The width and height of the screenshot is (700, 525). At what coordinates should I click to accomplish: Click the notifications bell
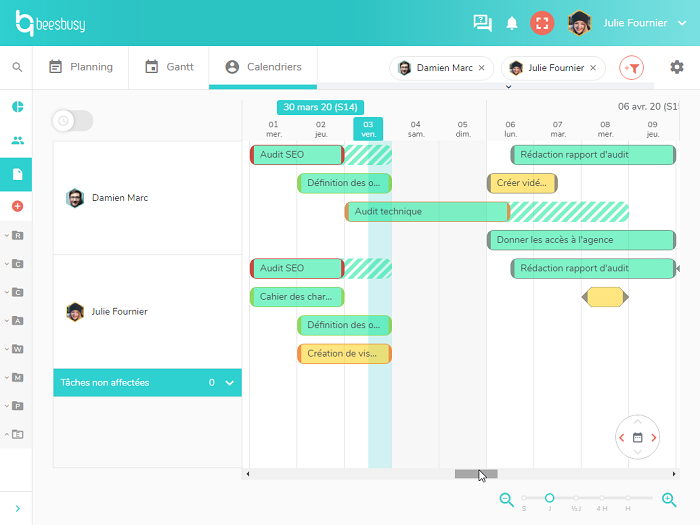pyautogui.click(x=512, y=23)
